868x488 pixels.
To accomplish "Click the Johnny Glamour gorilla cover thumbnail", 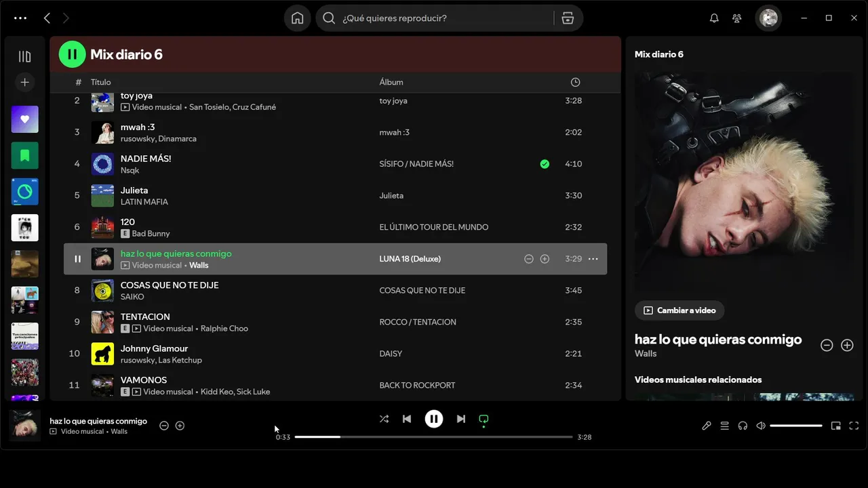I will pos(102,354).
